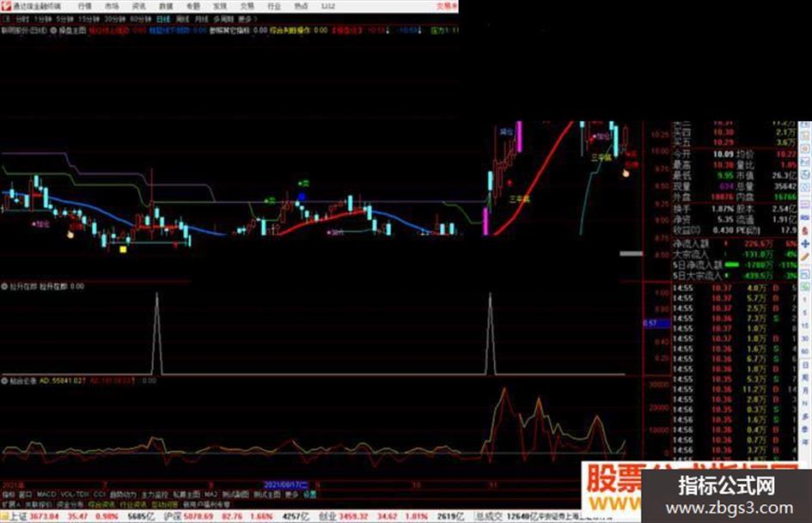This screenshot has width=812, height=523.
Task: Open the 发现 menu
Action: (220, 6)
